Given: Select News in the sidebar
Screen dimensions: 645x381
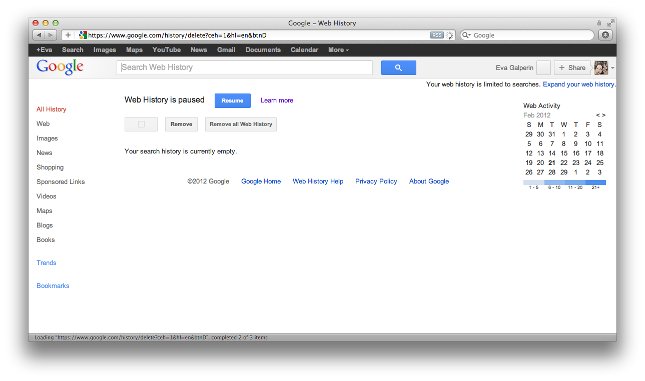Looking at the screenshot, I should point(44,153).
